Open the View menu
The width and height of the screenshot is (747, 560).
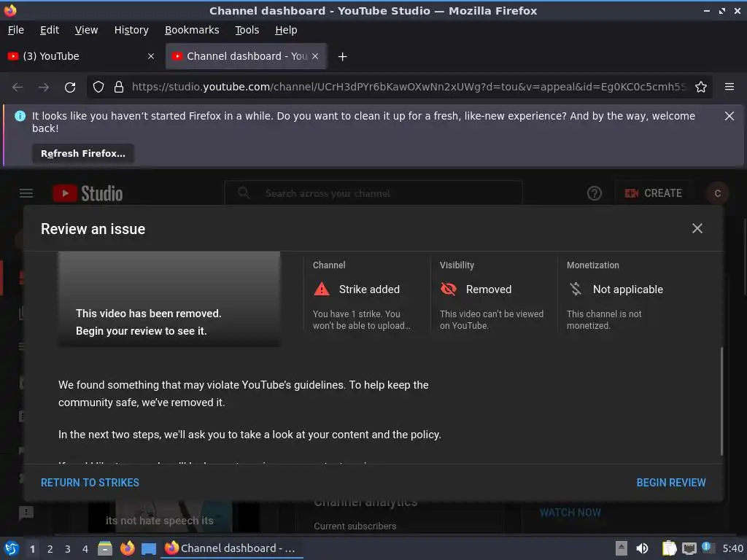[86, 30]
